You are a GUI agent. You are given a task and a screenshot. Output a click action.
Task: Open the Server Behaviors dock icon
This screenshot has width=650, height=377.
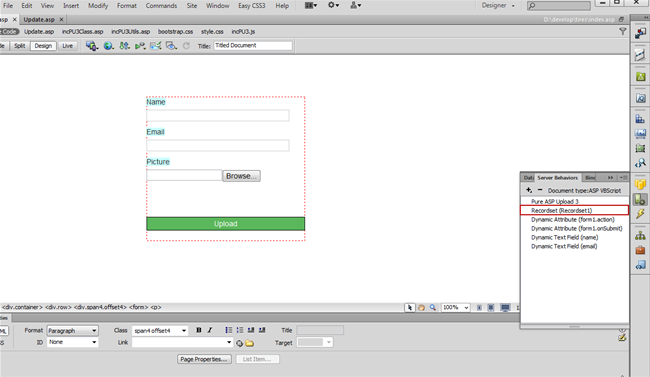point(640,199)
